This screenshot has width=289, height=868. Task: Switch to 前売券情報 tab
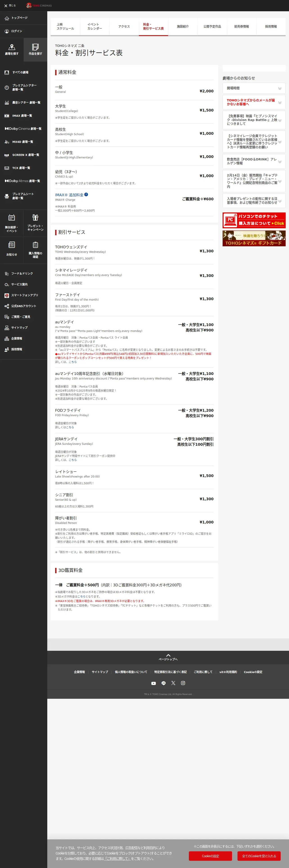242,27
